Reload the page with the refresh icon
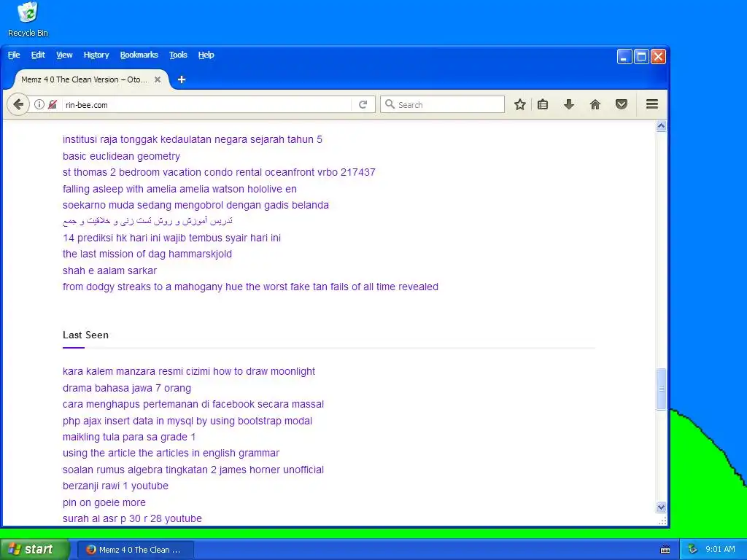 point(363,104)
